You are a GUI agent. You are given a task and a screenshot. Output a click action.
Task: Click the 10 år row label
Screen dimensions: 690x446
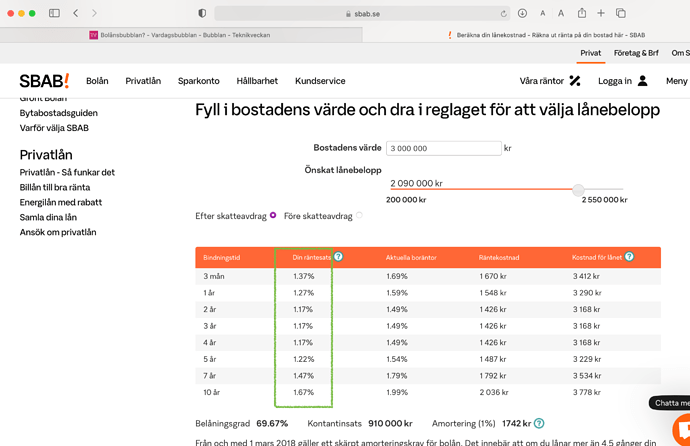click(x=211, y=392)
